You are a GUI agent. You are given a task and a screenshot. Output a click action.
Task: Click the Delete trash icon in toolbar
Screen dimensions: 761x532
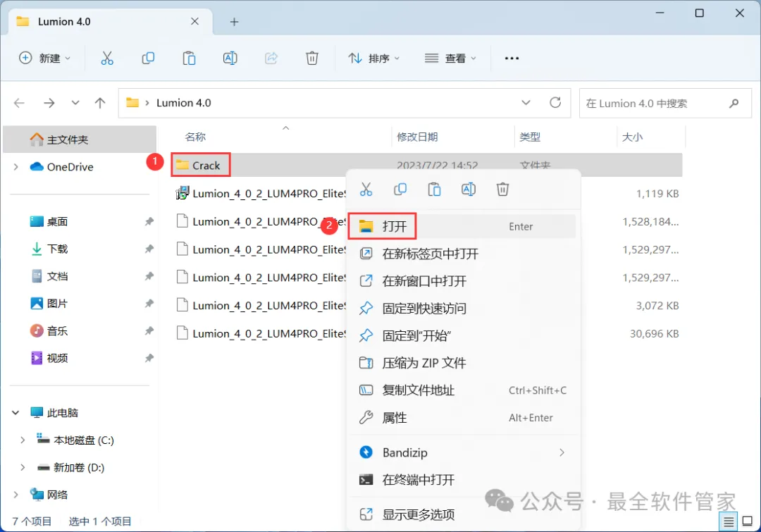tap(312, 58)
